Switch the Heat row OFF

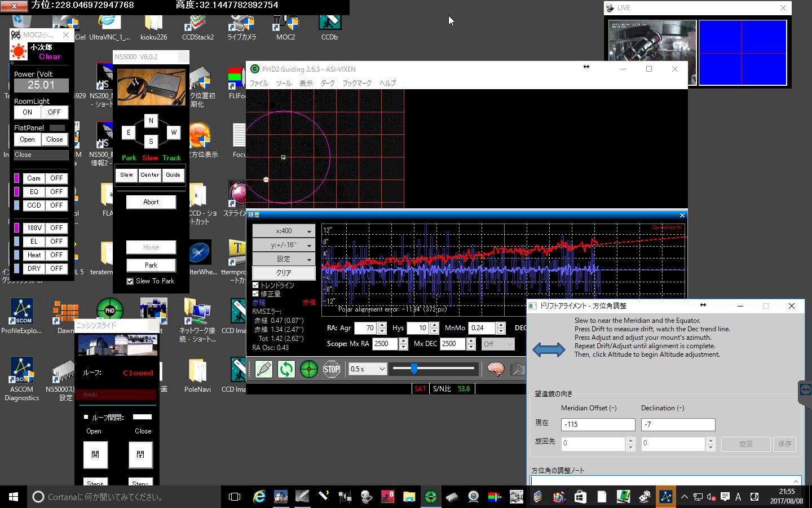point(56,255)
